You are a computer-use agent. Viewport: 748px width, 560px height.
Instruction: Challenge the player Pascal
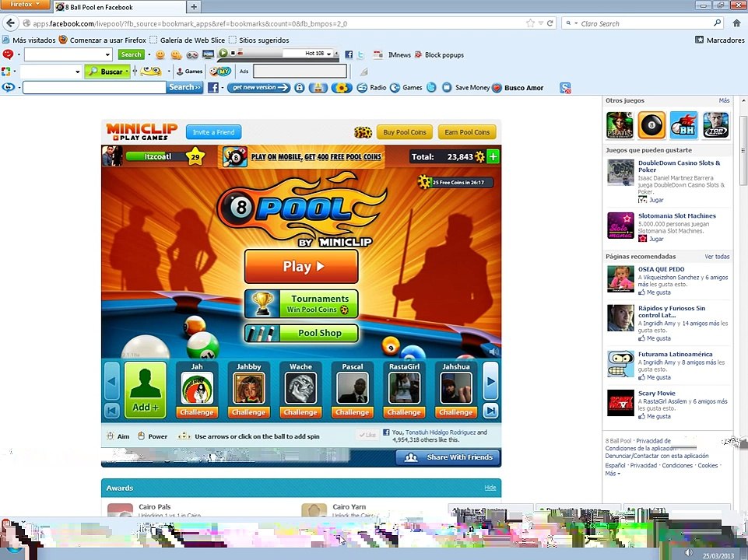tap(352, 412)
